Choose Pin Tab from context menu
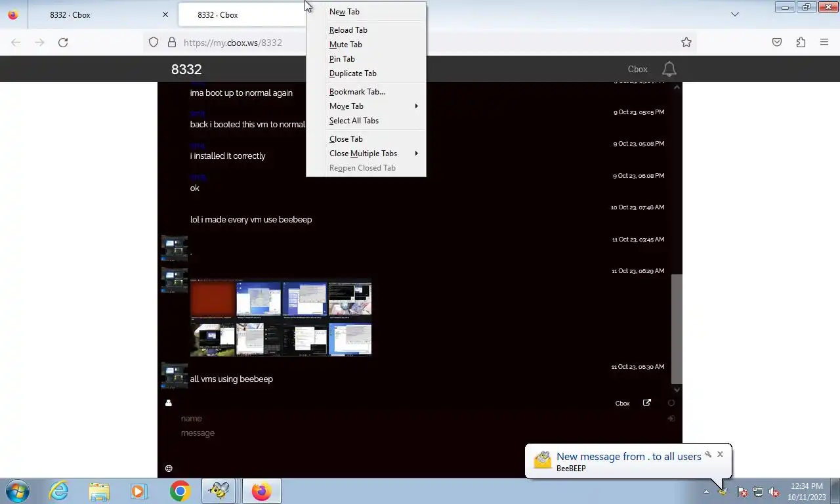The image size is (840, 504). [x=366, y=59]
